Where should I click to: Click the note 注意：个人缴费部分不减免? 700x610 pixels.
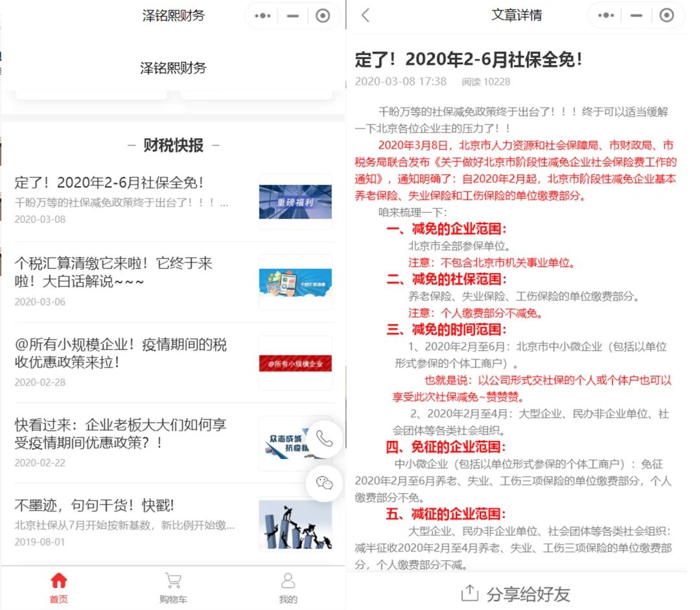point(476,313)
